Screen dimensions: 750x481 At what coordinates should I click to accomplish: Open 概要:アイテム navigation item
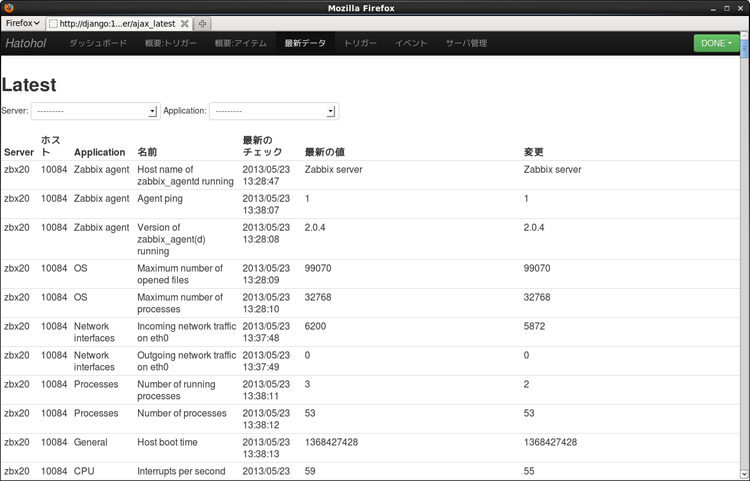[241, 43]
